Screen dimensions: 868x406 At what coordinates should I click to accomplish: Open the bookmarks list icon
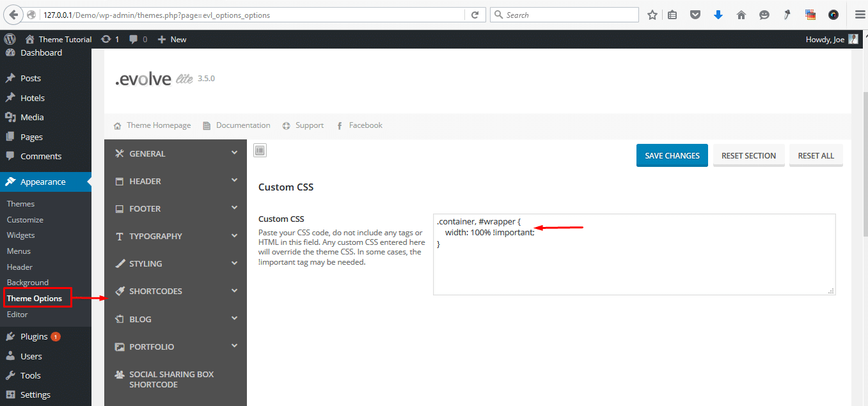click(672, 15)
